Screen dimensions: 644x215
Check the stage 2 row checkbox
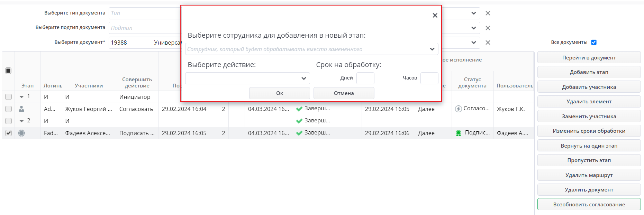pyautogui.click(x=8, y=121)
